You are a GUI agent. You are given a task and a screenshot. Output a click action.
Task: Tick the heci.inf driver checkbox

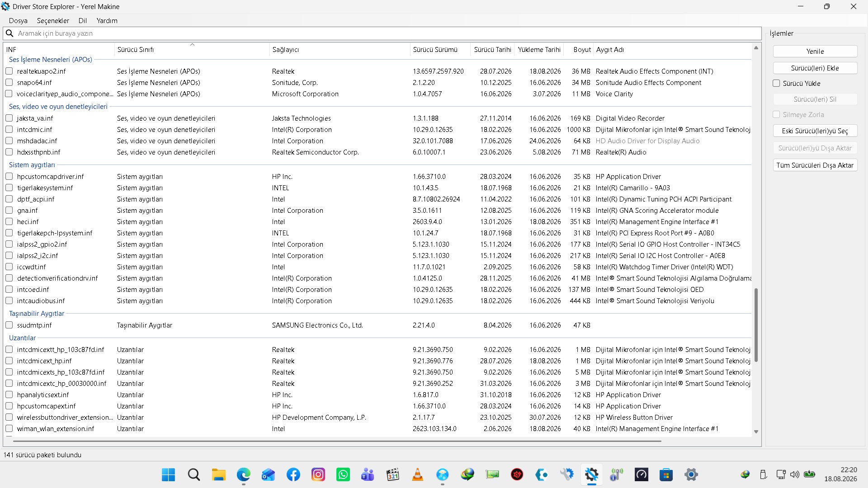click(x=9, y=221)
